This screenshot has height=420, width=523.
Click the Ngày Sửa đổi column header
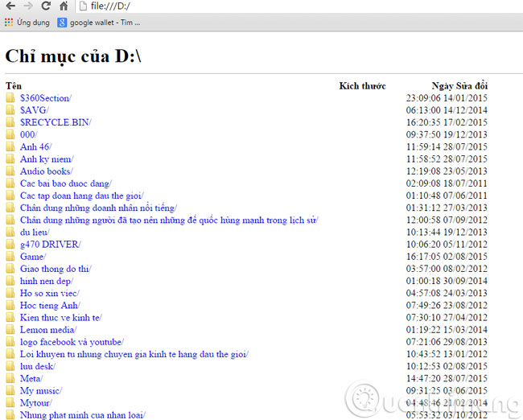(x=459, y=86)
